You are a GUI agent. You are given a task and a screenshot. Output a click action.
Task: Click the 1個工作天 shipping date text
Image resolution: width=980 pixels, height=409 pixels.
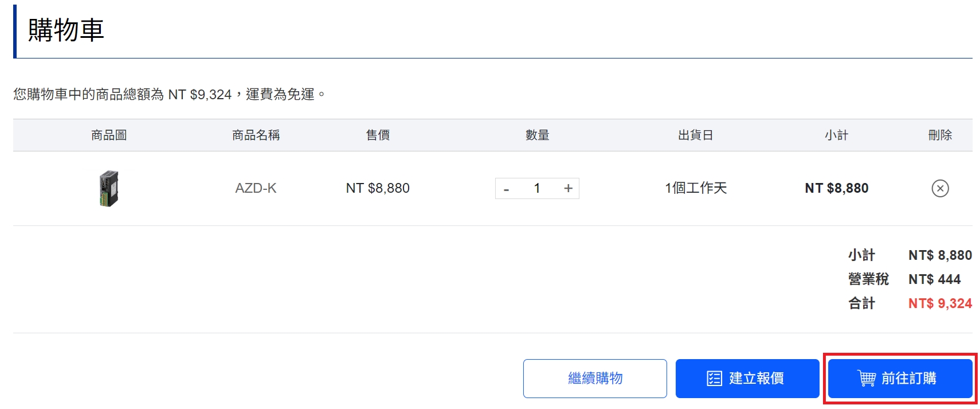point(696,188)
